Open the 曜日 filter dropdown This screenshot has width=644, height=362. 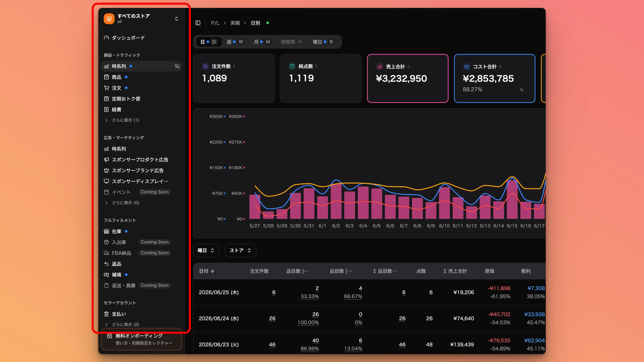pyautogui.click(x=206, y=250)
